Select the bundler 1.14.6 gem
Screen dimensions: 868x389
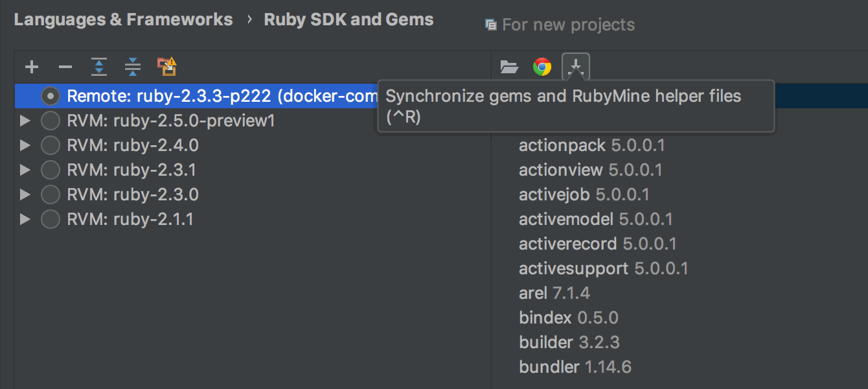pos(575,367)
